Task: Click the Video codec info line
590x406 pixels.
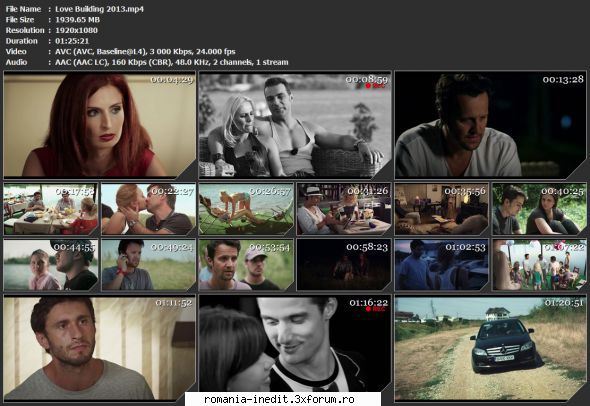Action: pos(145,52)
